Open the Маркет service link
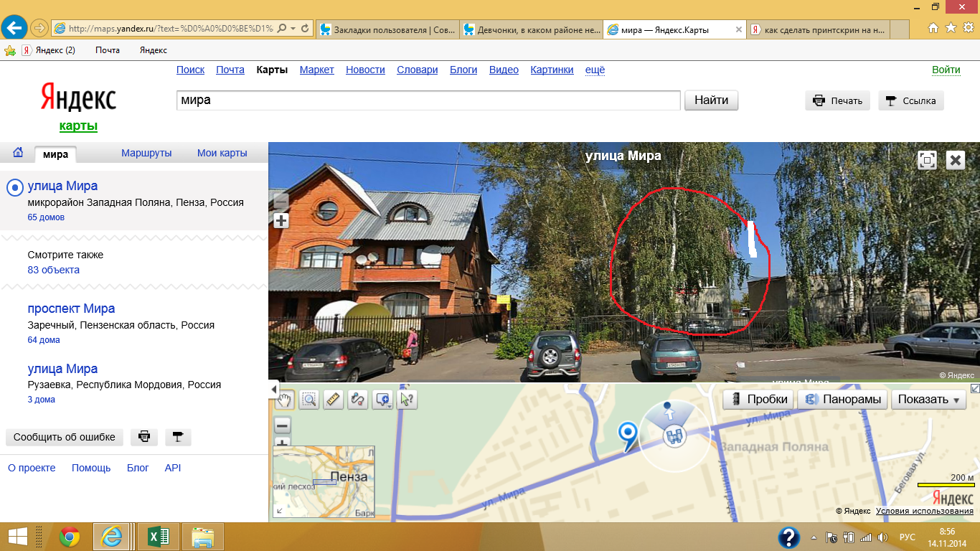Image resolution: width=980 pixels, height=551 pixels. coord(317,70)
